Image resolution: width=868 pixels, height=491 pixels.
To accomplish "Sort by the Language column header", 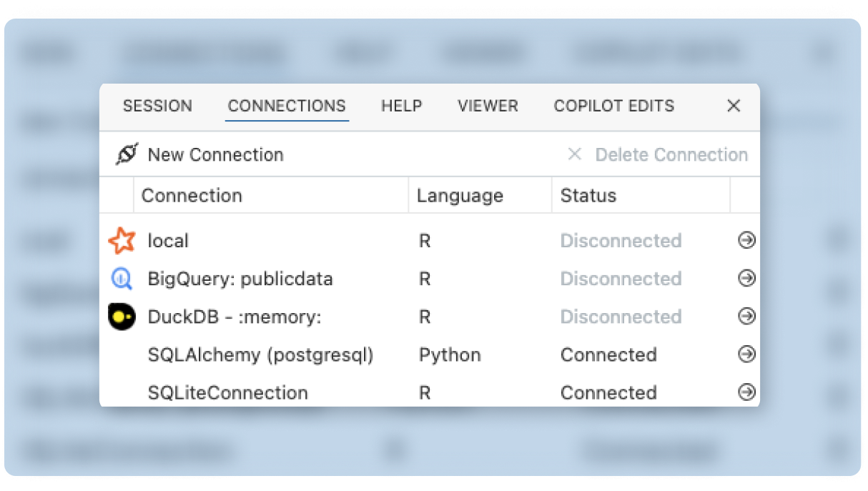I will pos(460,196).
